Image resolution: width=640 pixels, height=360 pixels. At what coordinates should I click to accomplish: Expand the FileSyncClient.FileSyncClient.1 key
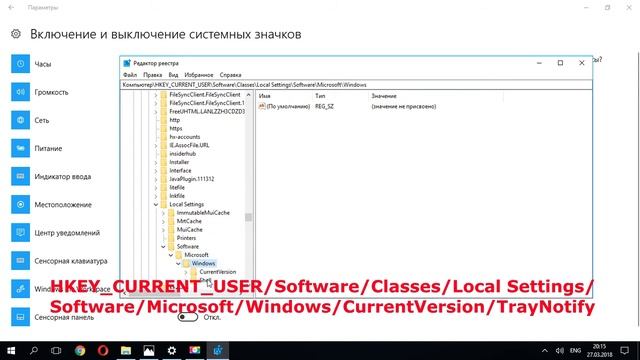pos(156,103)
